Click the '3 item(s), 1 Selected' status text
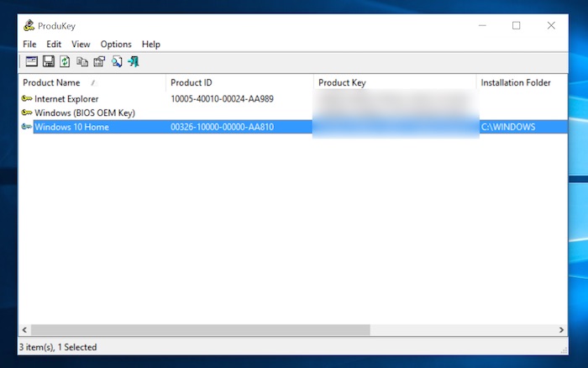The image size is (588, 368). click(x=58, y=347)
